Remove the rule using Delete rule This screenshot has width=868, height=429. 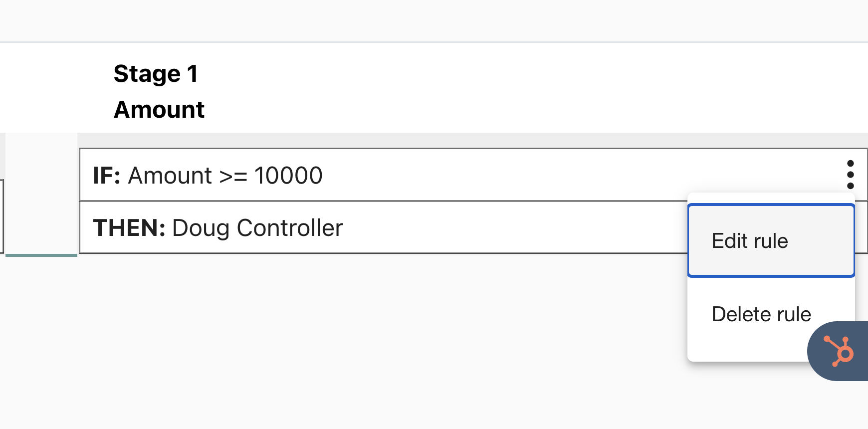[761, 314]
